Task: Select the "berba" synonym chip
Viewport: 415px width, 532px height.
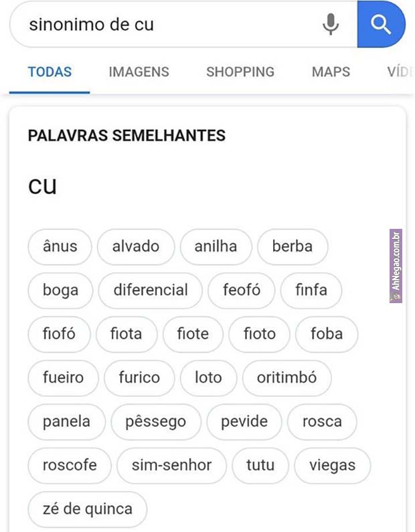Action: tap(293, 246)
